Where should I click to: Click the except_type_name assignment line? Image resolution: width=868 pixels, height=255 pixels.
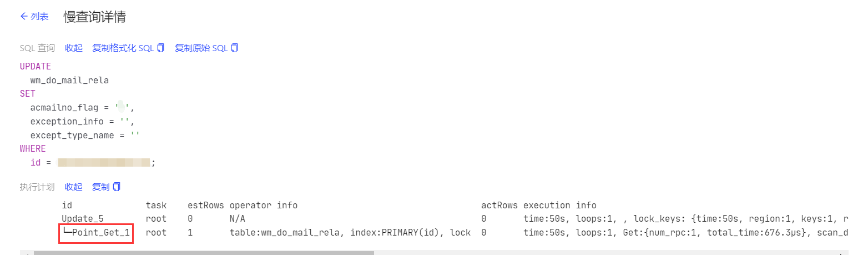[x=85, y=135]
